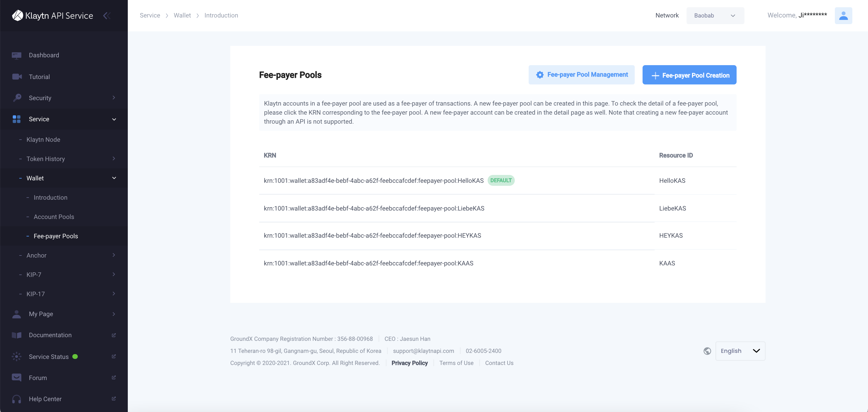Open the HelloKAS fee-payer pool KRN
Viewport: 868px width, 412px height.
373,181
